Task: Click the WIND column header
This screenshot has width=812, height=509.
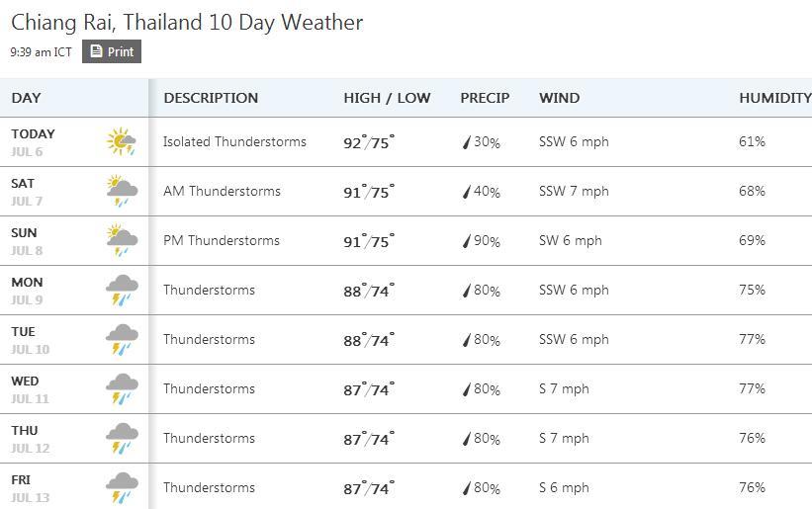Action: coord(560,98)
